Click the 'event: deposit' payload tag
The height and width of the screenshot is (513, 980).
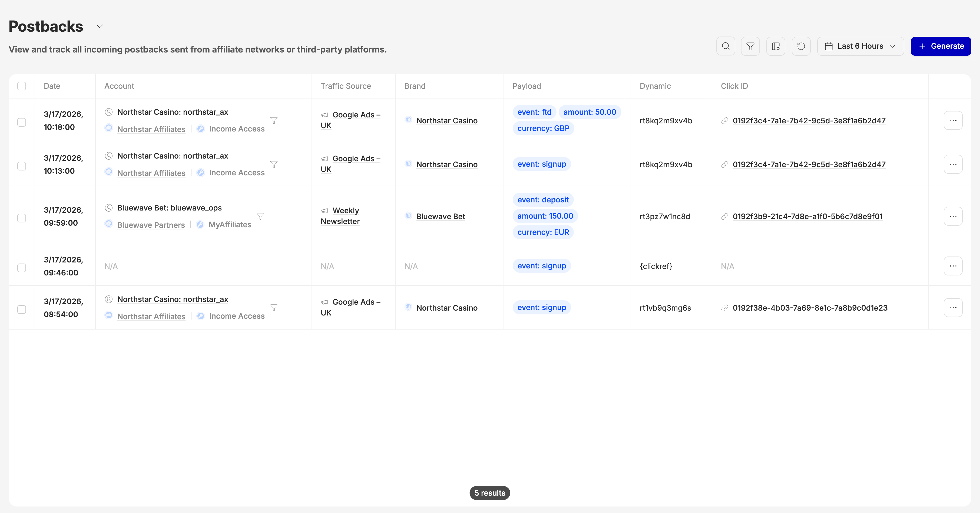tap(543, 200)
